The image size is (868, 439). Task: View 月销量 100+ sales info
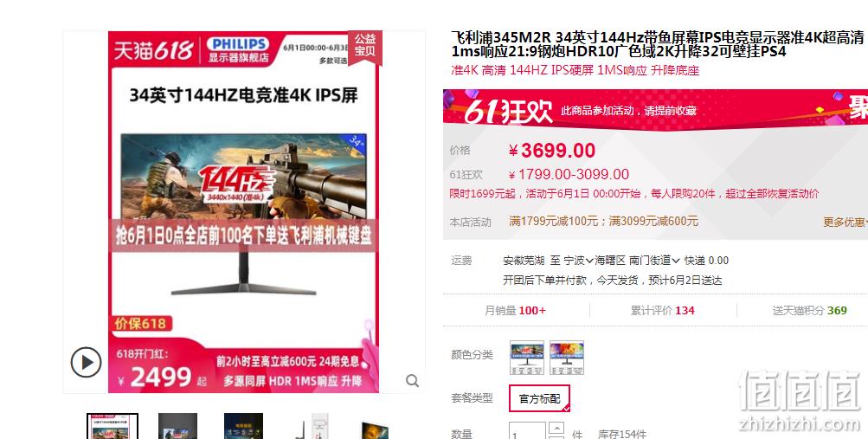coord(516,311)
